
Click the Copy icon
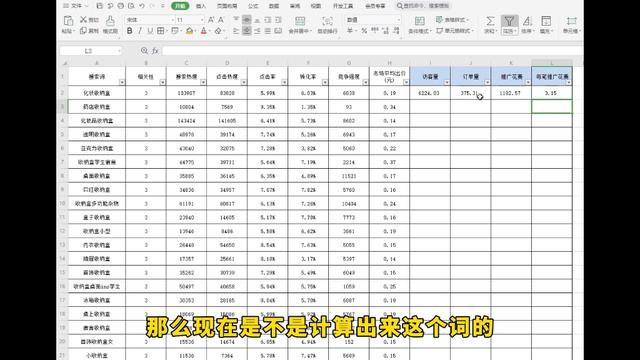coord(83,31)
